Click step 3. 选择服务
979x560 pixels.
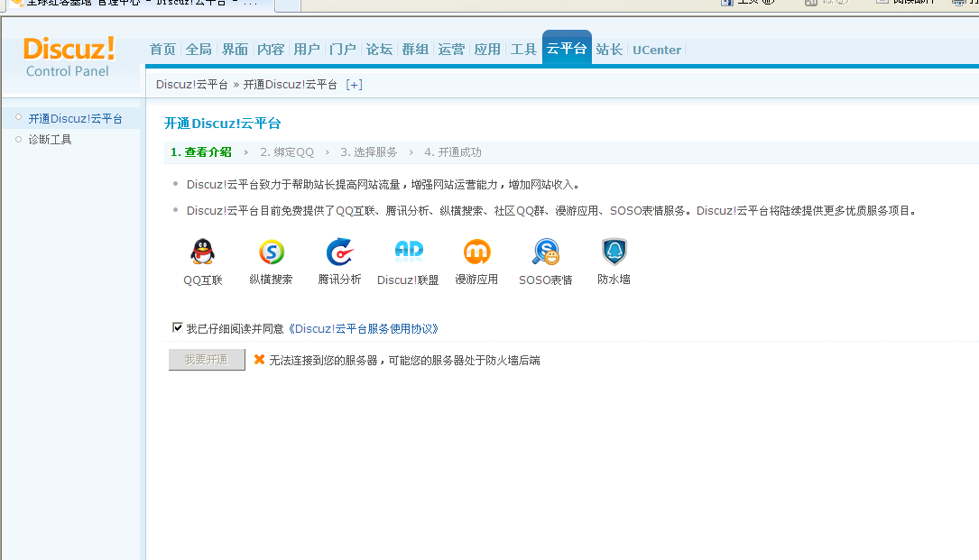pyautogui.click(x=368, y=151)
